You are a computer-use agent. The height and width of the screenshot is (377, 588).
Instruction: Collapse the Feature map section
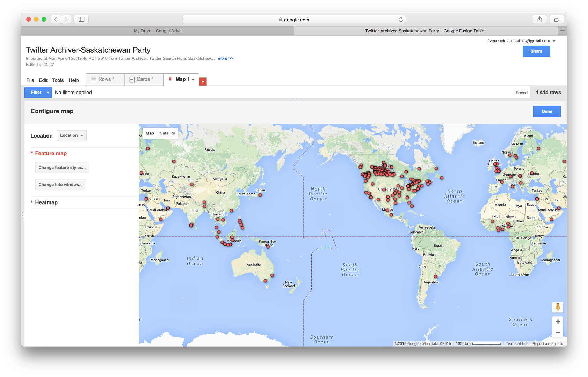[x=32, y=153]
